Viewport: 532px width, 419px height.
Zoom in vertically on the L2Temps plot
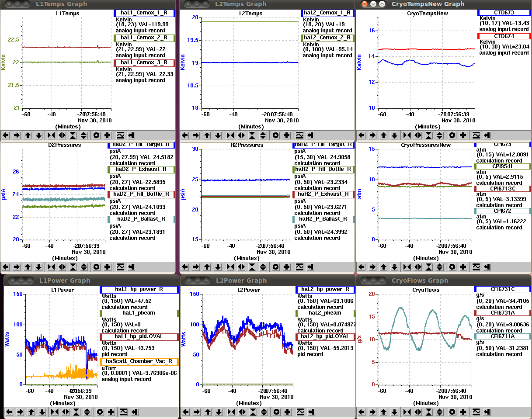[252, 135]
